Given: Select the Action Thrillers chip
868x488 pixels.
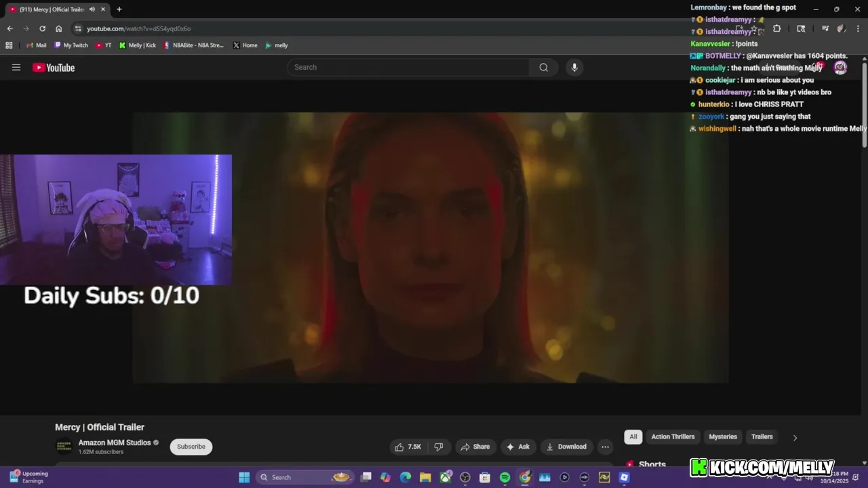Looking at the screenshot, I should (x=673, y=436).
